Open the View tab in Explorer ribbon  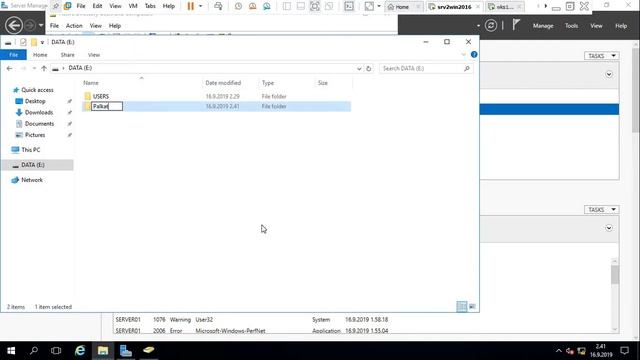coord(94,55)
